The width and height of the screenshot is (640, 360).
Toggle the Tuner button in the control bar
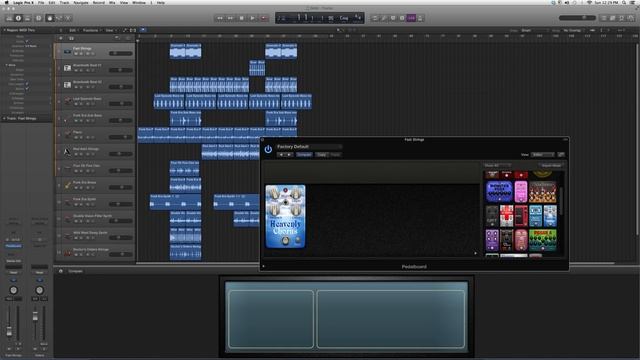pyautogui.click(x=384, y=18)
